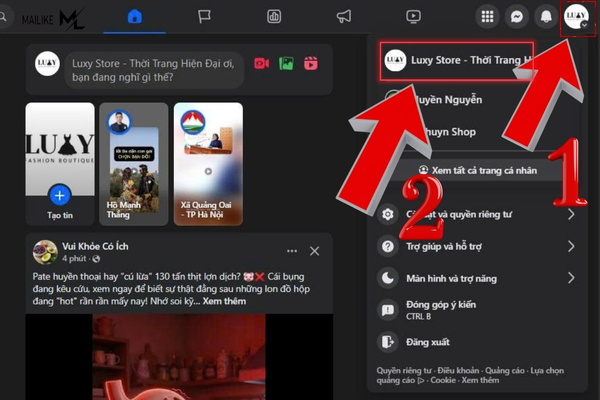Click footer Xem thêm link
600x400 pixels.
tap(480, 380)
